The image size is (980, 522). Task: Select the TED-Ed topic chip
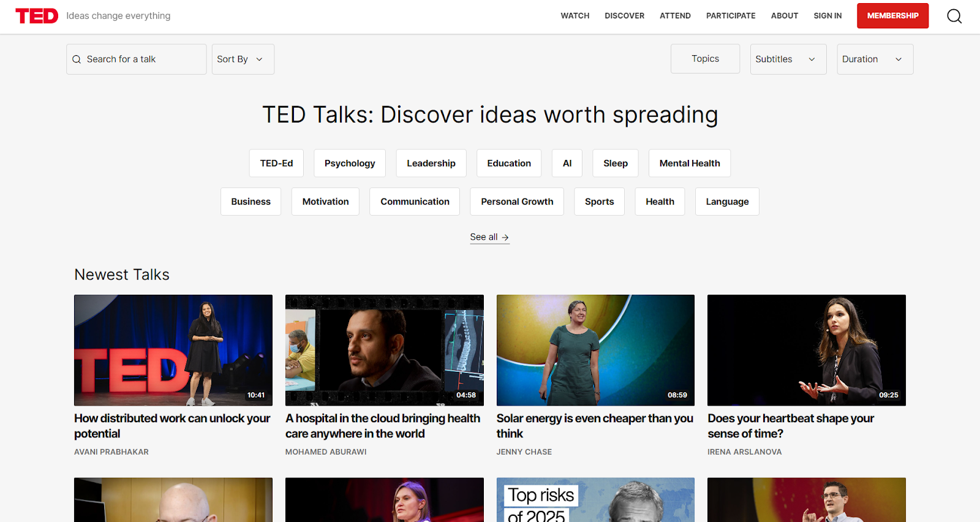tap(276, 164)
